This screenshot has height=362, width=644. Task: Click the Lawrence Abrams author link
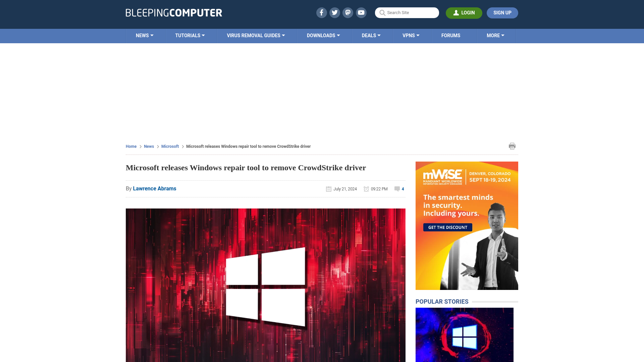point(154,188)
